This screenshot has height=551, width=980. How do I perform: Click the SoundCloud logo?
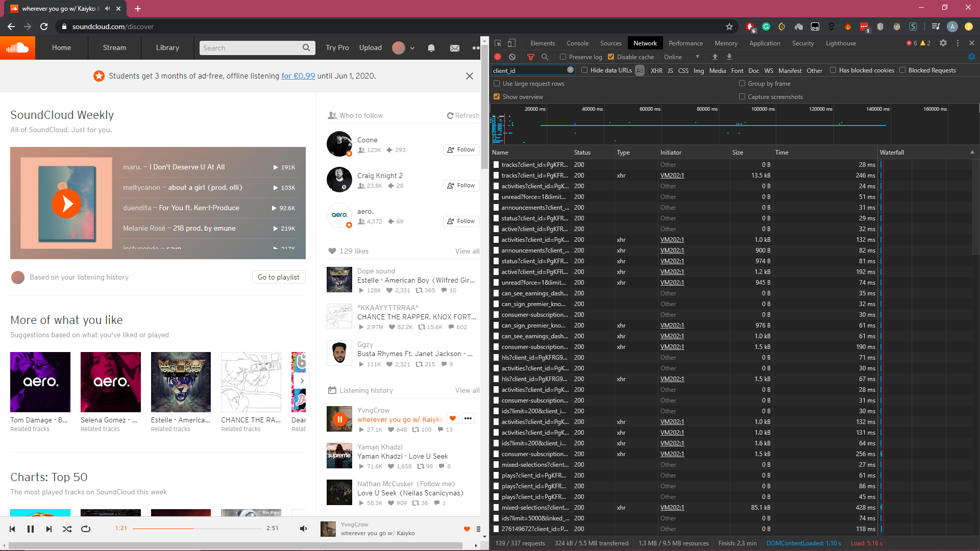click(x=17, y=48)
